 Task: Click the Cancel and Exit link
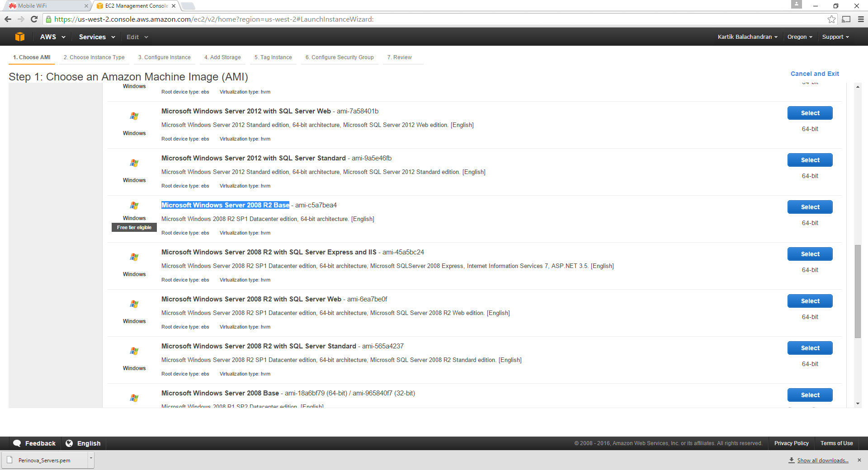click(x=815, y=74)
